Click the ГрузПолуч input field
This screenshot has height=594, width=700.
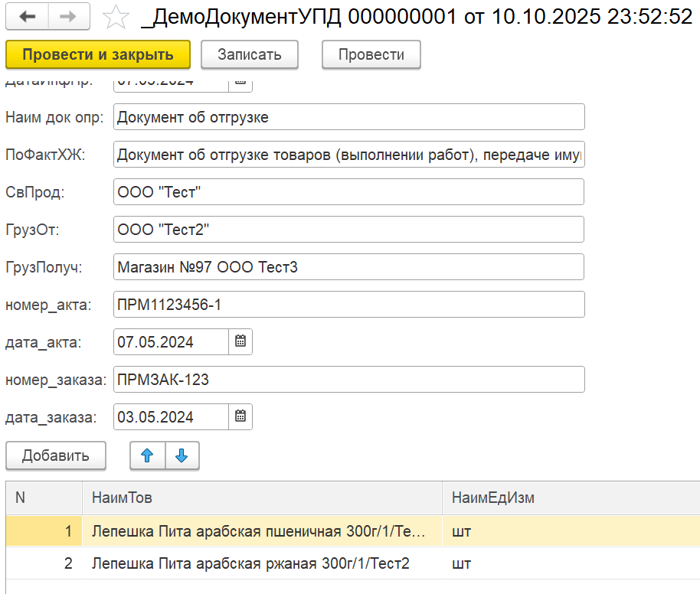[x=348, y=267]
